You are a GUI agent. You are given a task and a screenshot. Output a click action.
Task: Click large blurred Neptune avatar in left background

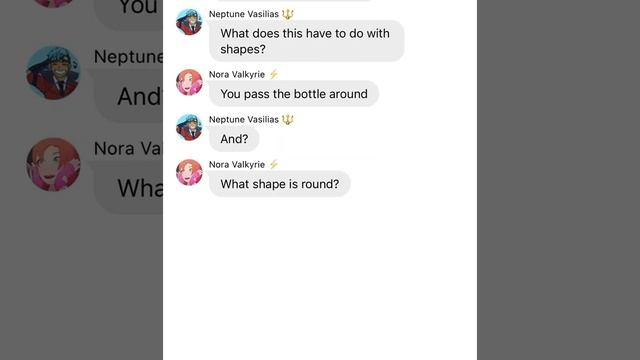53,73
